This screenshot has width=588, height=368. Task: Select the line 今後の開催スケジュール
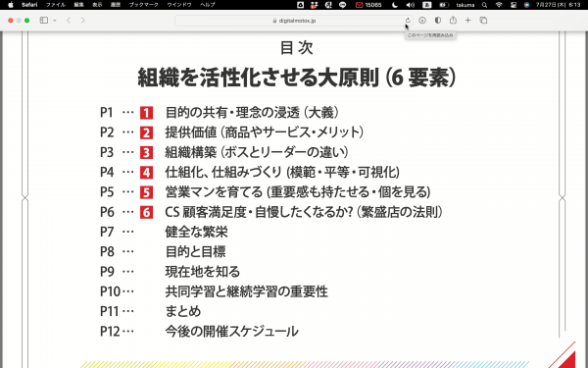pos(231,332)
